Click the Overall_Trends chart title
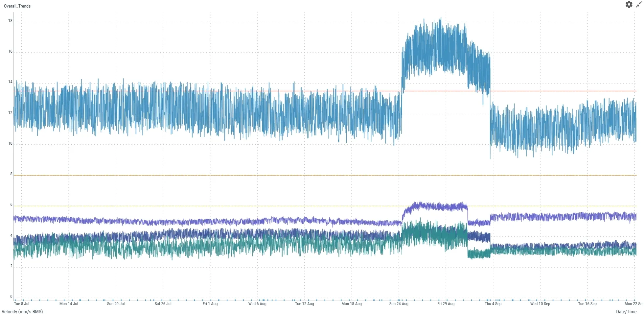Image resolution: width=644 pixels, height=314 pixels. point(17,6)
